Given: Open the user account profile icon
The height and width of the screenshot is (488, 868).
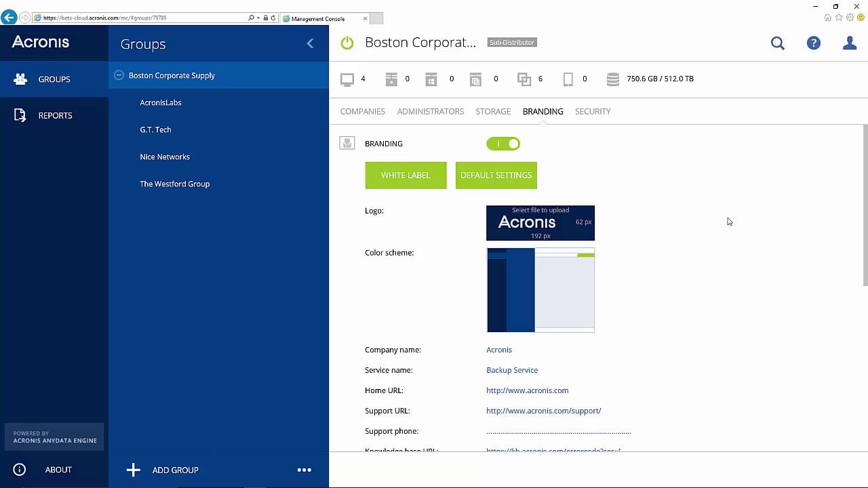Looking at the screenshot, I should (850, 43).
